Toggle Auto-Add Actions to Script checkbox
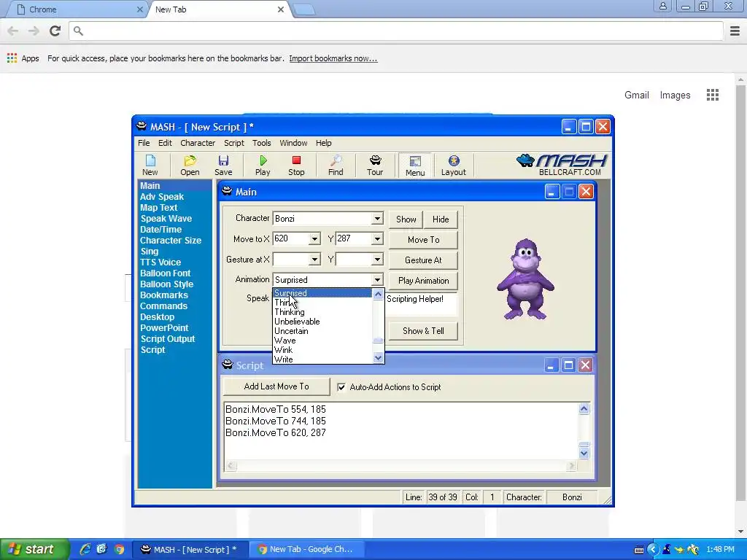Screen dimensions: 747x560 click(x=341, y=387)
